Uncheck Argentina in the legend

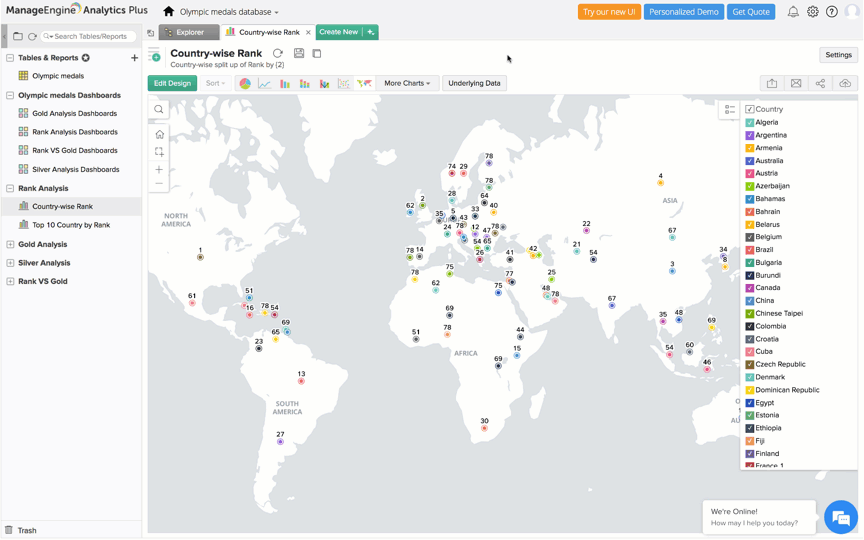(x=749, y=135)
